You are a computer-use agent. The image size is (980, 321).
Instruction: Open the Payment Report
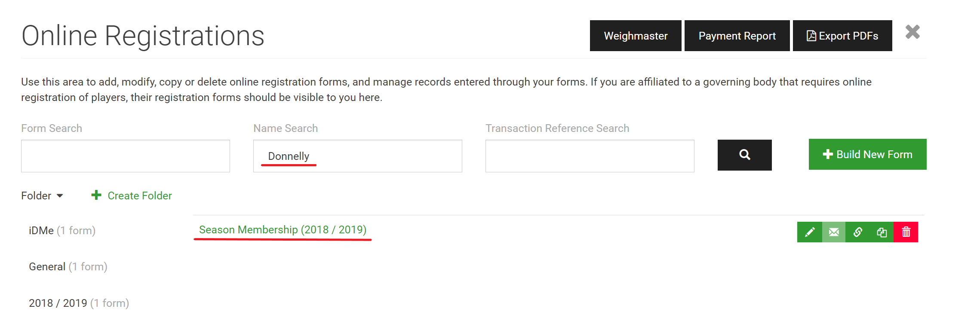pyautogui.click(x=737, y=36)
